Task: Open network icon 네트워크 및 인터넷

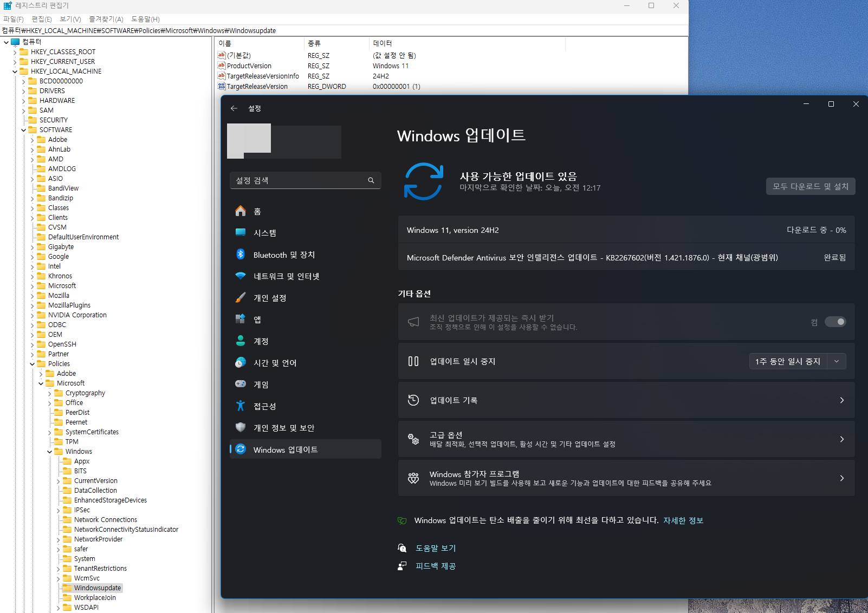Action: 241,276
